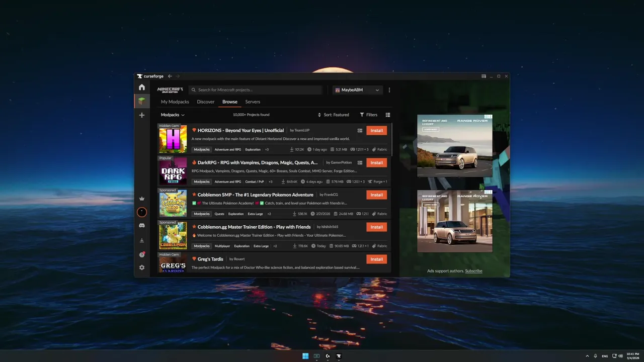Open the Greg's Tardis title
Image resolution: width=644 pixels, height=362 pixels.
coord(210,259)
